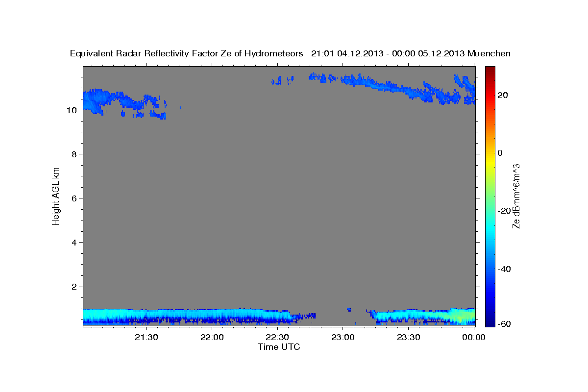This screenshot has height=392, width=588.
Task: Click the 'Ze dBmm^6/m^3' colorbar title
Action: point(516,196)
